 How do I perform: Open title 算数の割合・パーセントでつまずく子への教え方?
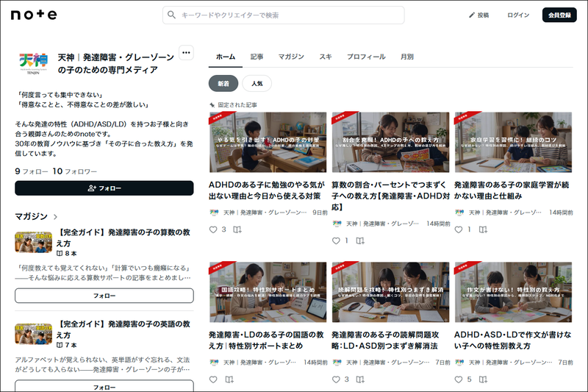click(390, 196)
